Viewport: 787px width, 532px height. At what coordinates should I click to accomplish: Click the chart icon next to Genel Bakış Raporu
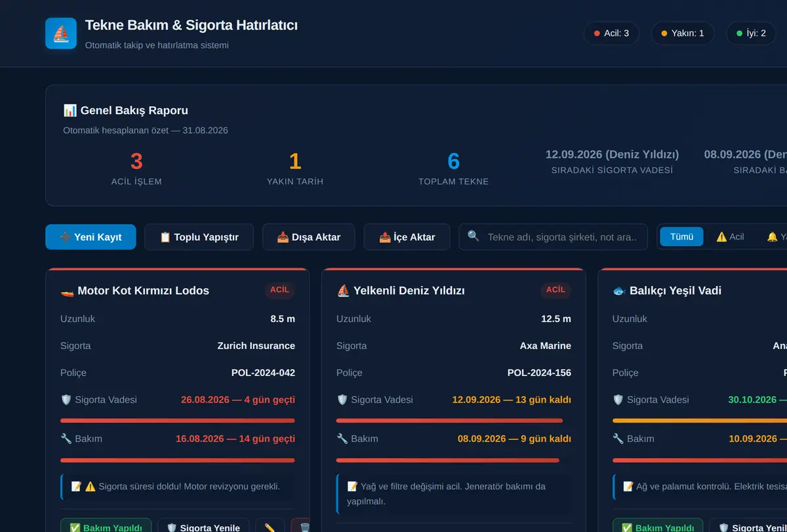click(70, 110)
